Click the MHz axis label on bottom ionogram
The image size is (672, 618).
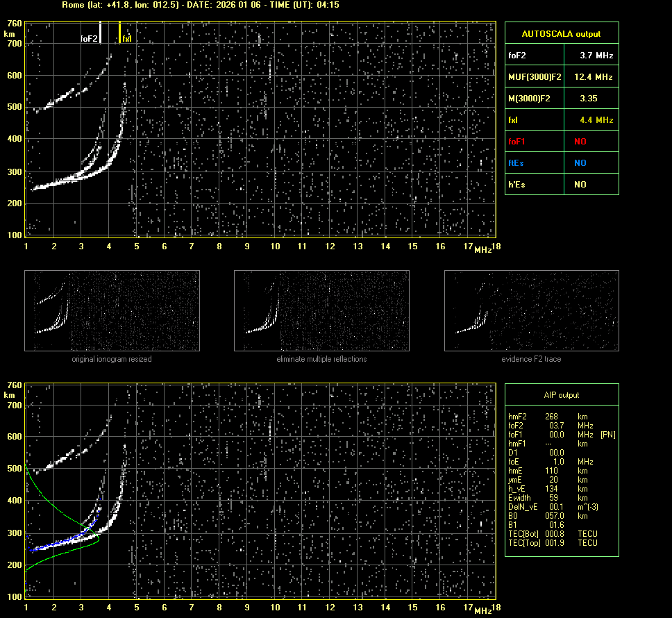click(482, 610)
